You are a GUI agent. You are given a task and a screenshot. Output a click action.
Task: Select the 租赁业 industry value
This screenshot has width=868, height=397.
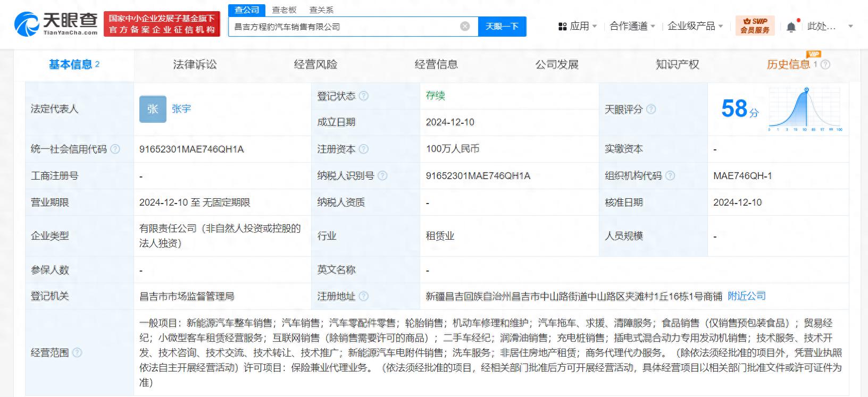pyautogui.click(x=440, y=236)
